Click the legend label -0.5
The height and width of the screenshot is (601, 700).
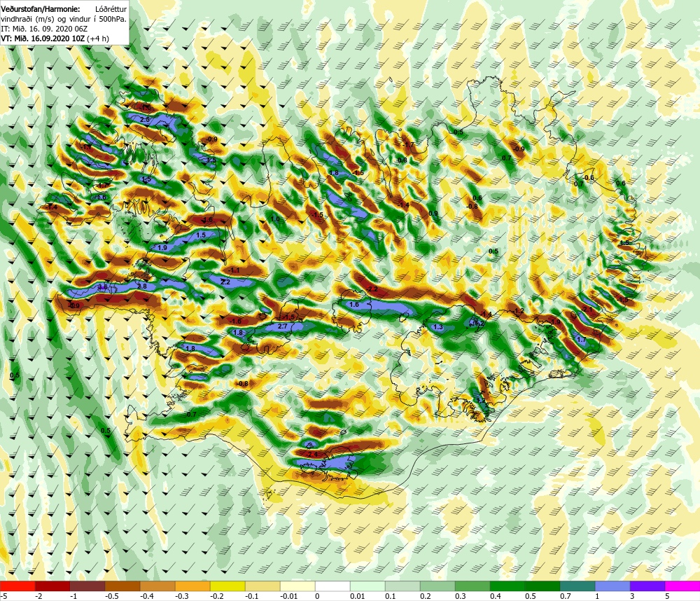tap(111, 596)
